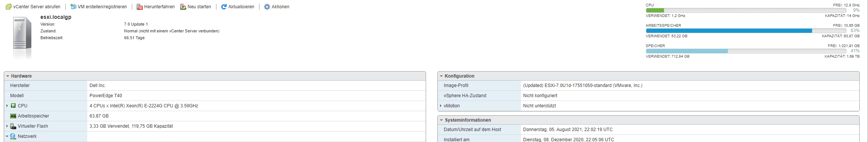The height and width of the screenshot is (142, 868).
Task: Click the Virtueller Flash icon
Action: click(x=13, y=126)
